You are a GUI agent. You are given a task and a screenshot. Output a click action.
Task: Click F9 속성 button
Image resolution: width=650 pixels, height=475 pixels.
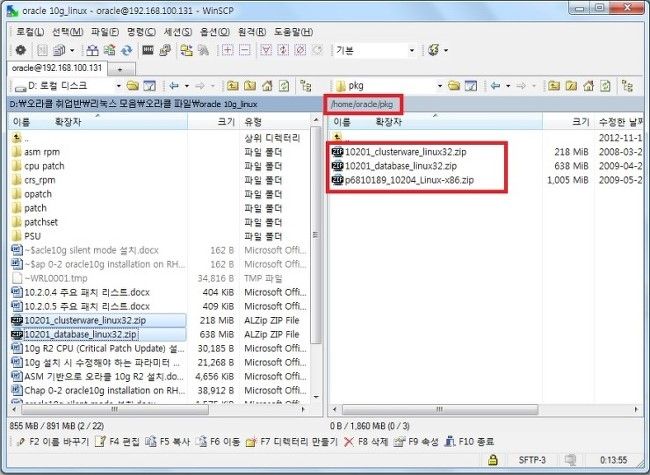click(x=416, y=442)
